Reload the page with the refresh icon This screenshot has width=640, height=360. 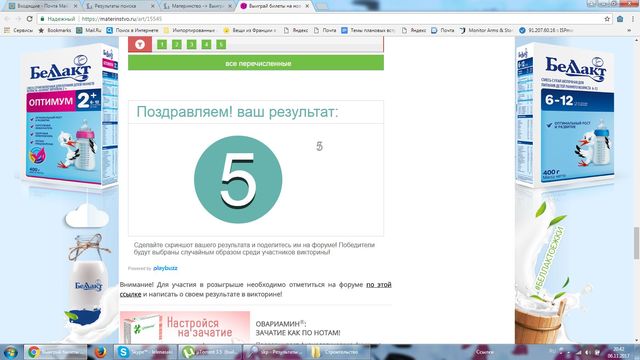coord(29,19)
